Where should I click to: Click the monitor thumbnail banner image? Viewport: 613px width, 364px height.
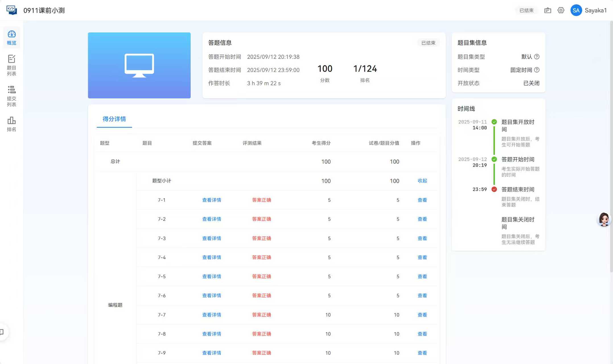pos(139,65)
